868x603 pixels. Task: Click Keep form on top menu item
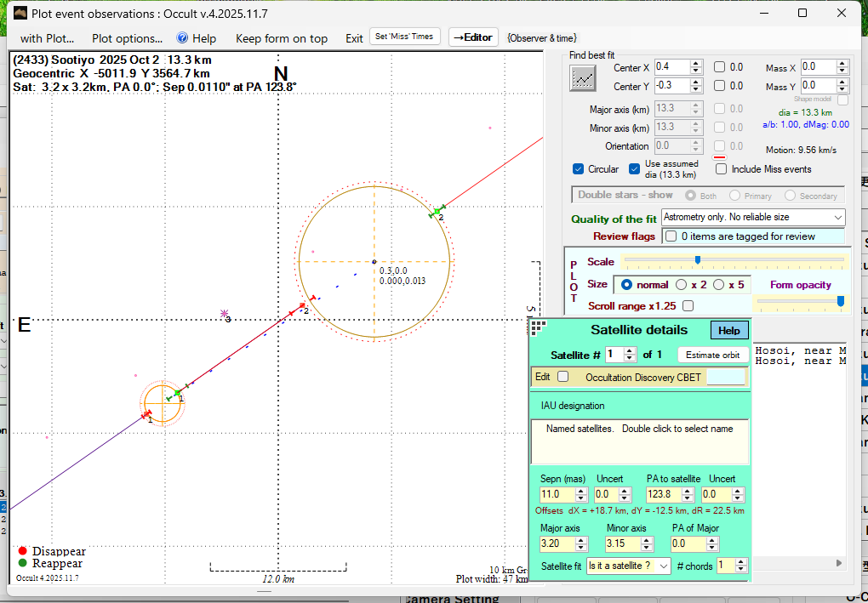click(281, 38)
